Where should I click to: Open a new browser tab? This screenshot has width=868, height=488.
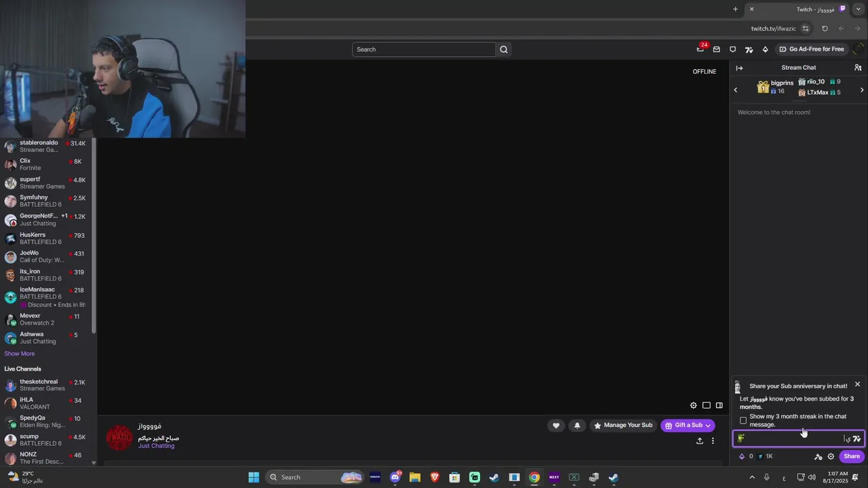click(735, 9)
